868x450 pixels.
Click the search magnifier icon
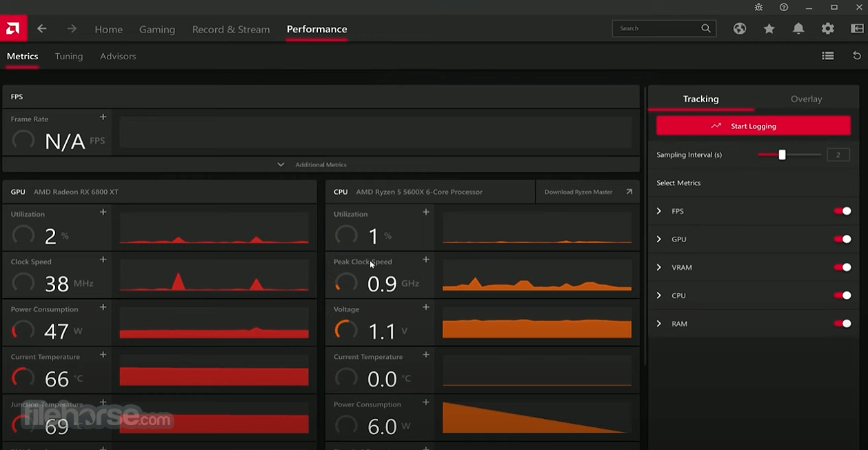(706, 28)
